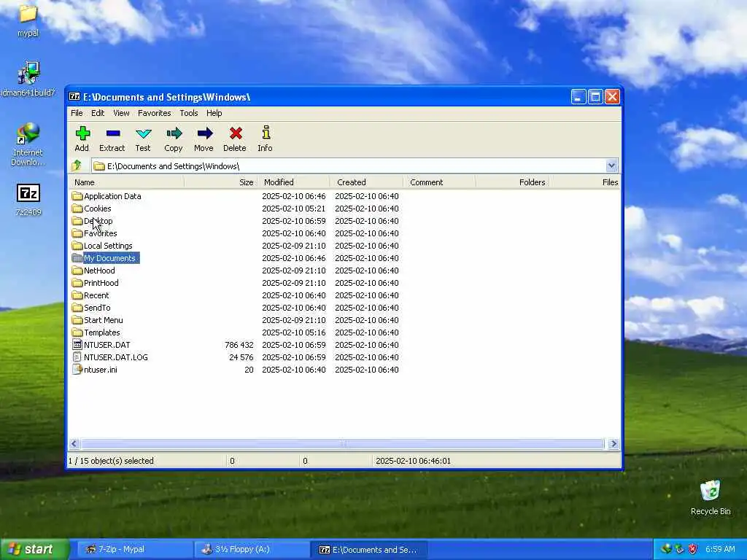This screenshot has width=747, height=560.
Task: Sort by the Name column header
Action: [x=126, y=182]
